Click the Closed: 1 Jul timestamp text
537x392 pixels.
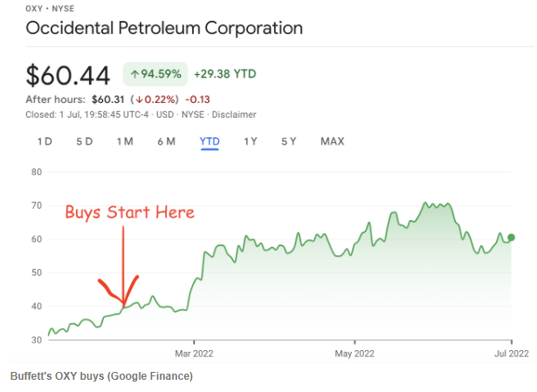click(87, 114)
